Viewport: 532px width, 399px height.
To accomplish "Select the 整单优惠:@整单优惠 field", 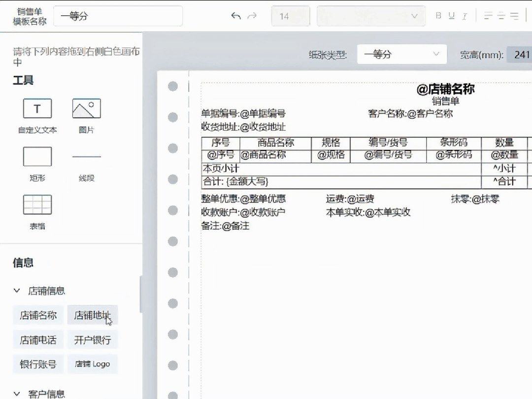I will point(243,199).
